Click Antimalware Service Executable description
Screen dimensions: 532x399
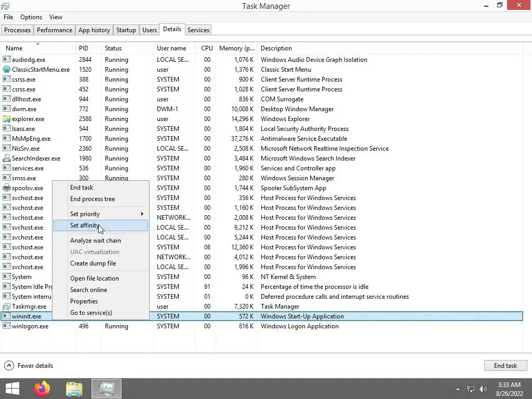(x=303, y=138)
